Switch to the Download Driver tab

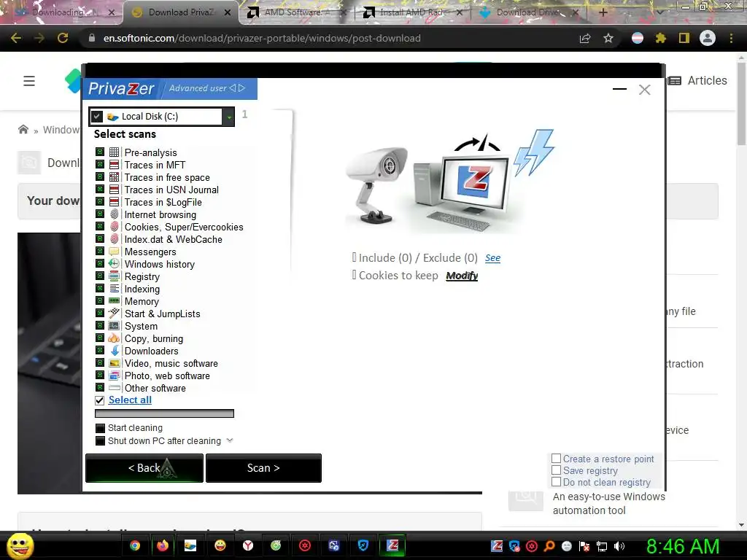[529, 12]
